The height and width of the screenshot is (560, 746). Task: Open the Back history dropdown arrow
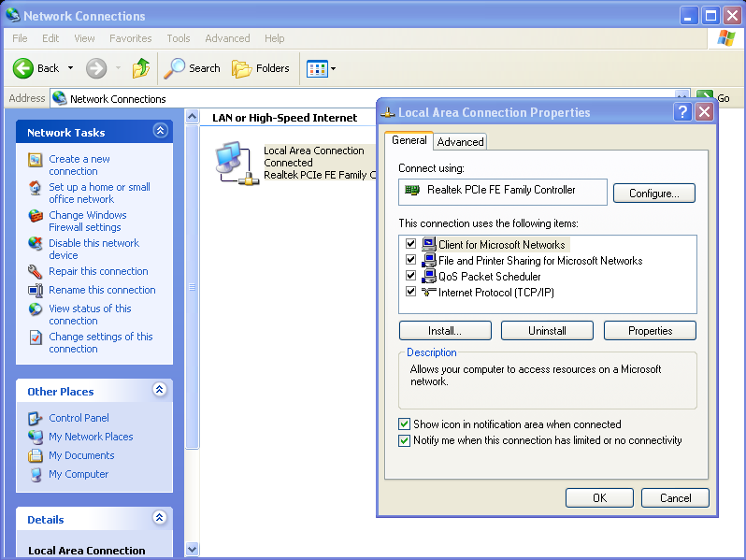(x=70, y=68)
